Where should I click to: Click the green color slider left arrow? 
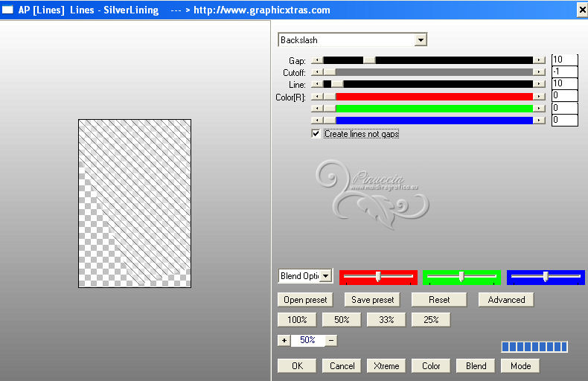pyautogui.click(x=317, y=109)
